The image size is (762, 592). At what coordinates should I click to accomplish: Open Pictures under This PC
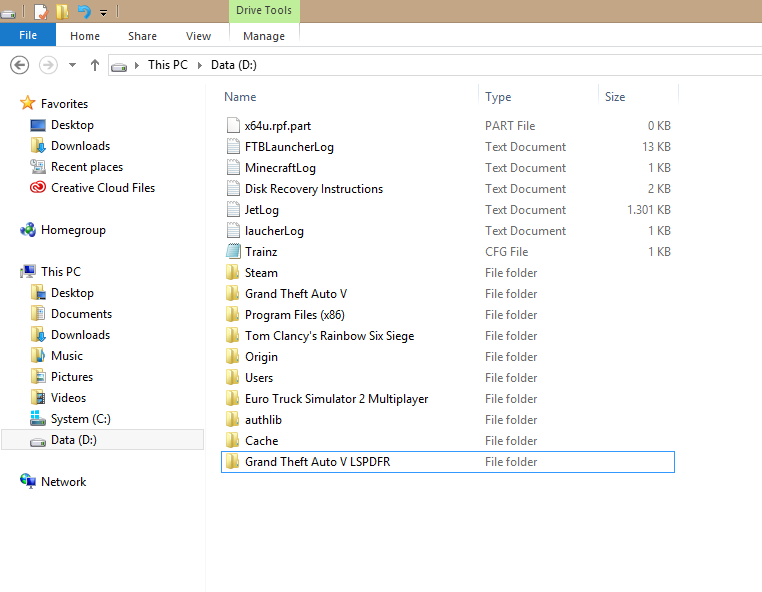71,377
